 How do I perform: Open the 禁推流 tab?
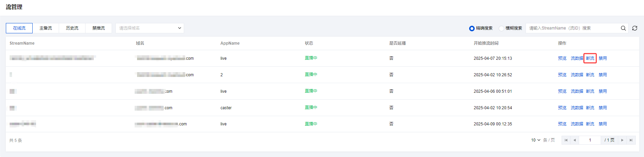(99, 28)
